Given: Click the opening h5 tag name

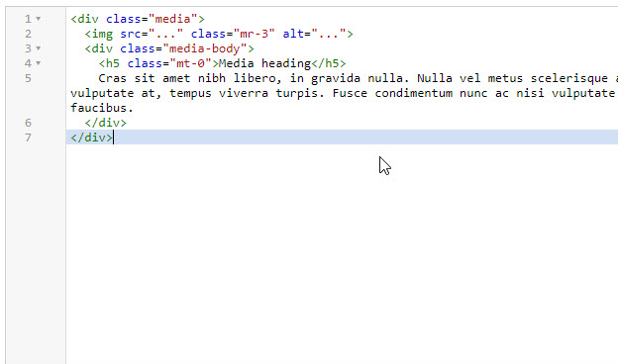Looking at the screenshot, I should pyautogui.click(x=113, y=63).
